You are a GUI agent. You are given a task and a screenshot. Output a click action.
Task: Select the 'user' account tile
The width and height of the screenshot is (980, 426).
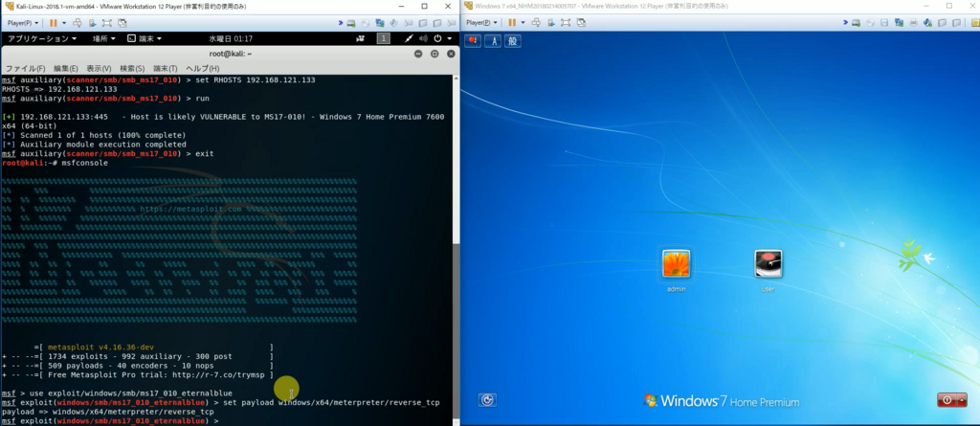click(x=768, y=270)
